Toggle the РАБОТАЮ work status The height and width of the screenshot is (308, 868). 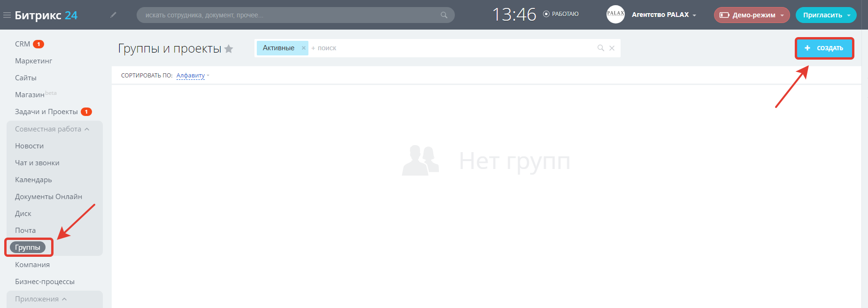pyautogui.click(x=561, y=14)
